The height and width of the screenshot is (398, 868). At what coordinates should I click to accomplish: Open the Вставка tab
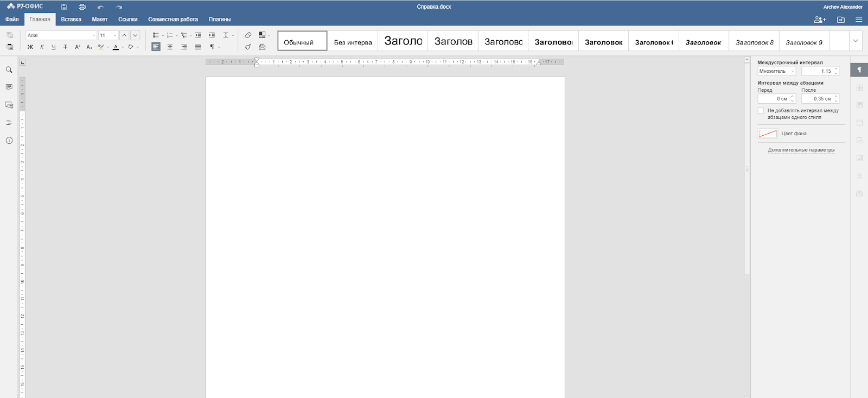coord(71,20)
